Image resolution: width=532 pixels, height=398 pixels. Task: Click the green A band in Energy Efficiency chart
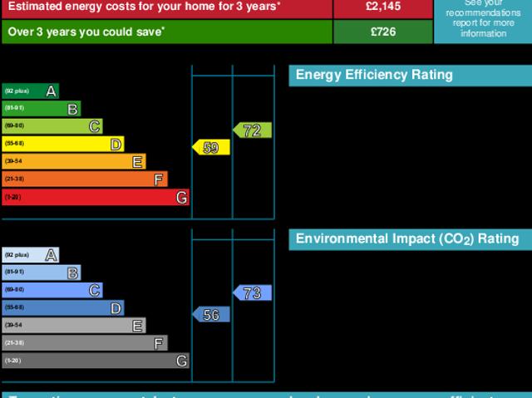pyautogui.click(x=30, y=91)
